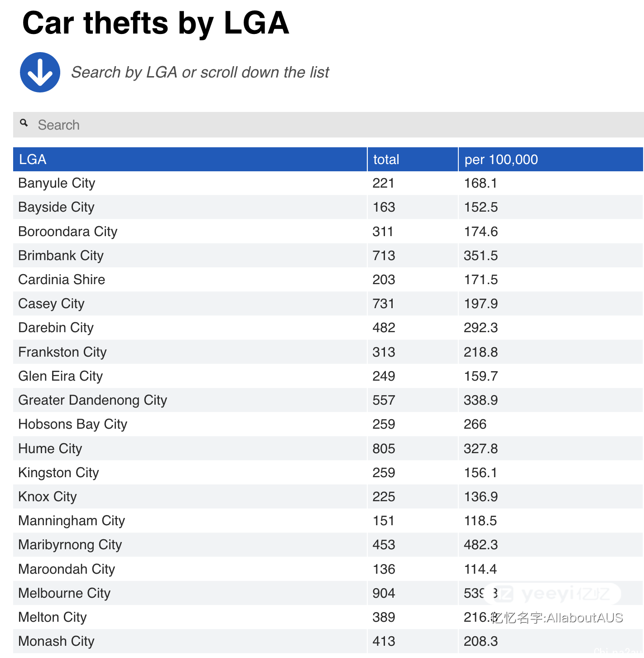
Task: Click the Melbourne City entry
Action: tap(64, 593)
